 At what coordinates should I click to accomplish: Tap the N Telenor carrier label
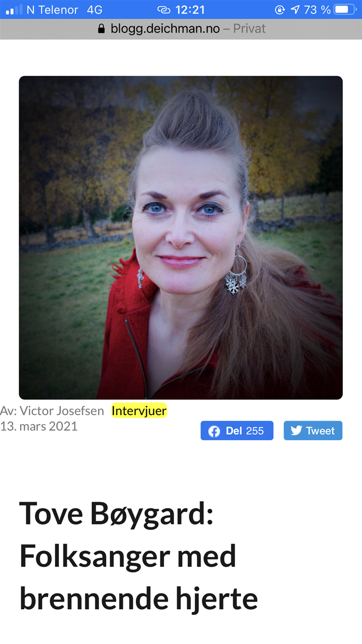click(x=52, y=10)
